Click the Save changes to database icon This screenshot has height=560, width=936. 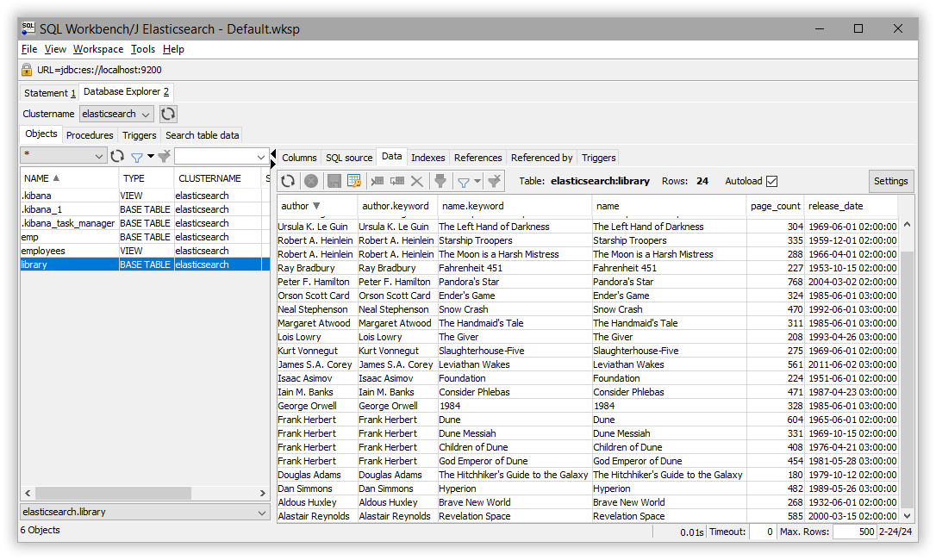point(334,181)
